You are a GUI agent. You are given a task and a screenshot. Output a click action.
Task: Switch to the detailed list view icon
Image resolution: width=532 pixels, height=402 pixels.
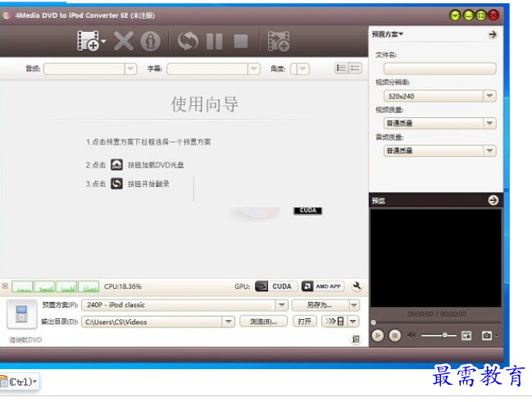pyautogui.click(x=341, y=68)
